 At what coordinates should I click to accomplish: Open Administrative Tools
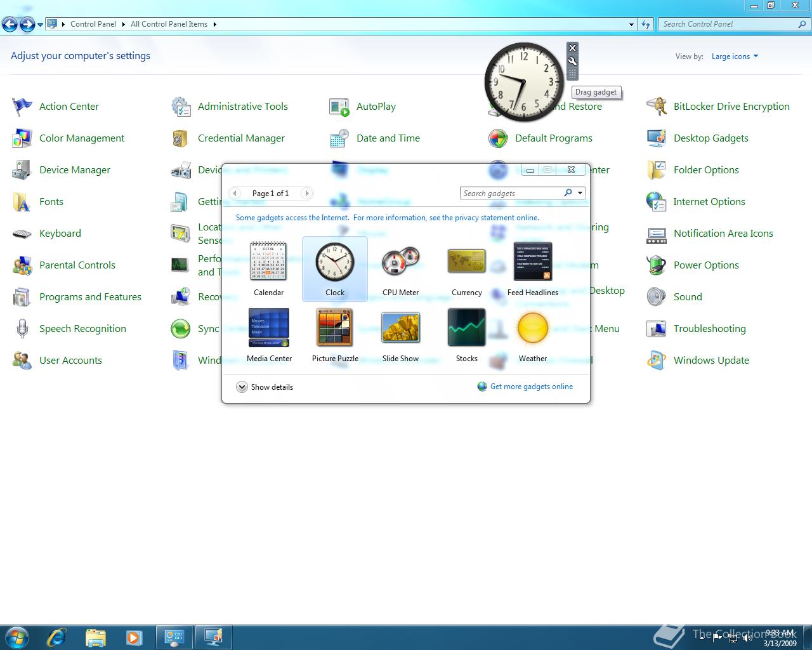click(x=230, y=107)
